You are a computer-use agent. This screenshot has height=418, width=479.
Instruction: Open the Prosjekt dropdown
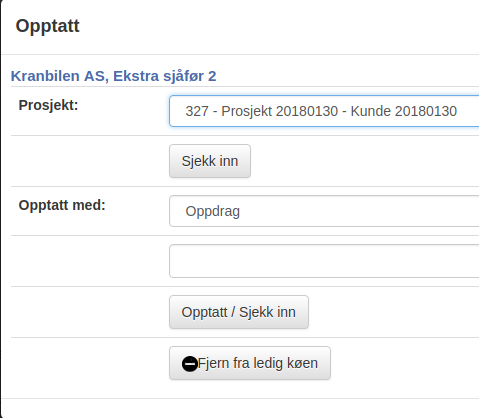(324, 111)
